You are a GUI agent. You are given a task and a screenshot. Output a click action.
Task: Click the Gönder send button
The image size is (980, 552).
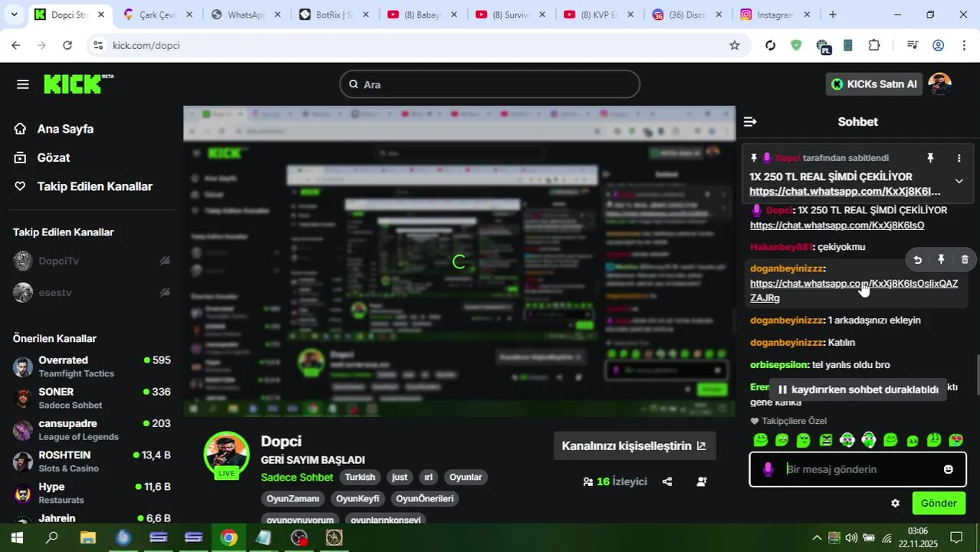[939, 503]
